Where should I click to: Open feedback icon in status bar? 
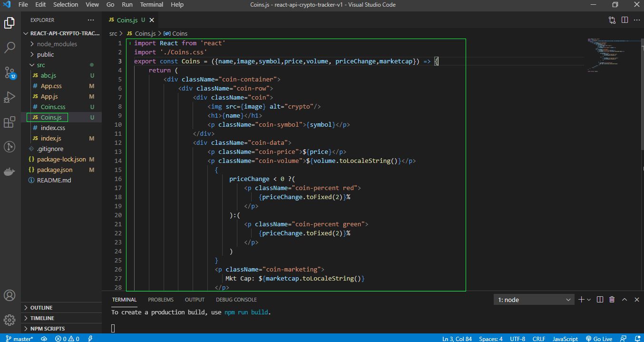coord(624,339)
